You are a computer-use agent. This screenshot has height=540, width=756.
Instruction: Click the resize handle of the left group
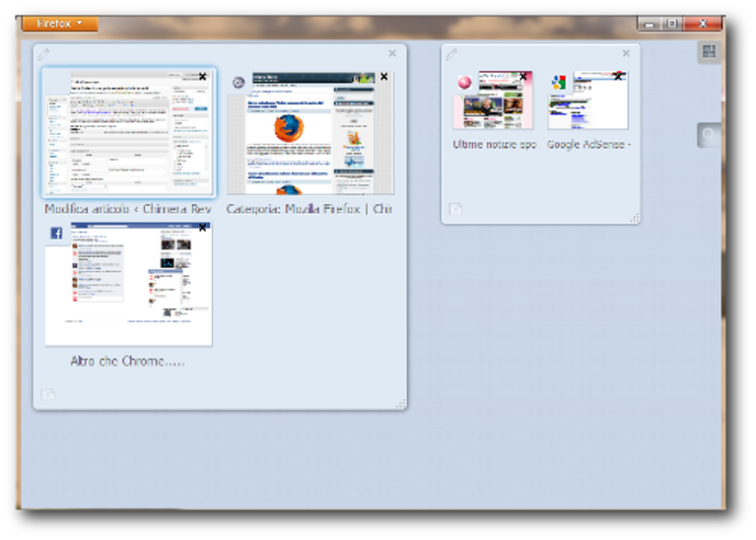(401, 405)
